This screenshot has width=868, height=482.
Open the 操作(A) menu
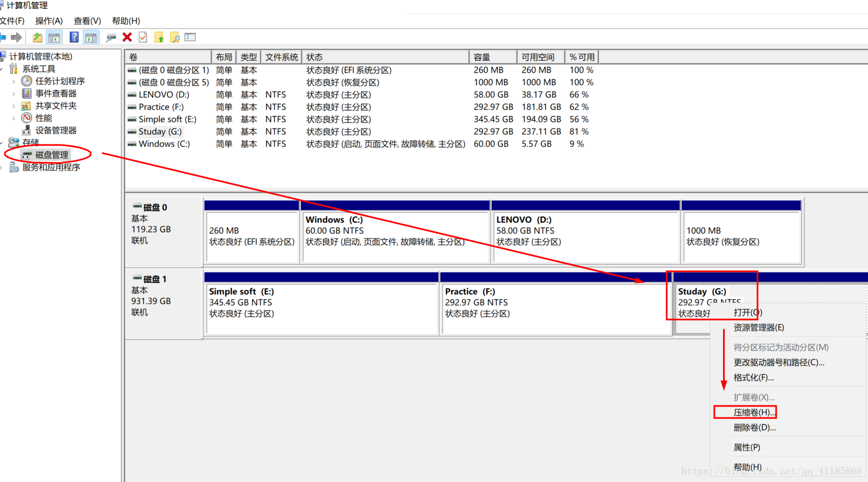click(x=49, y=21)
